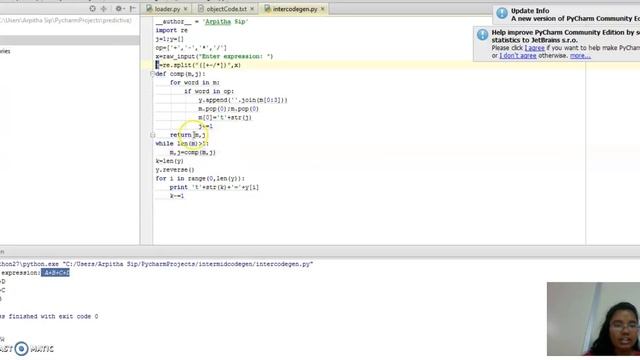The height and width of the screenshot is (360, 640).
Task: Click the k-=1 line
Action: pos(177,196)
